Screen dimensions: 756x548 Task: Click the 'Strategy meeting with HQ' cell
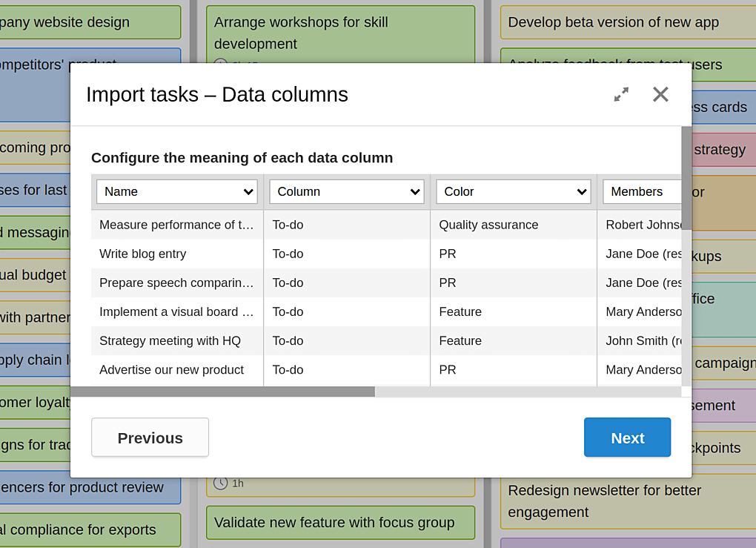[x=170, y=341]
